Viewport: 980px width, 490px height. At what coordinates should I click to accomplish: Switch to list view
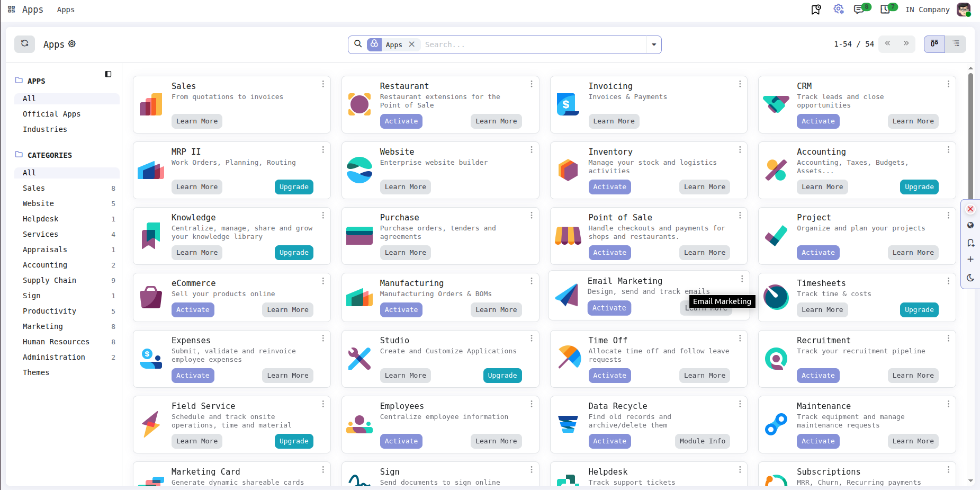(956, 44)
